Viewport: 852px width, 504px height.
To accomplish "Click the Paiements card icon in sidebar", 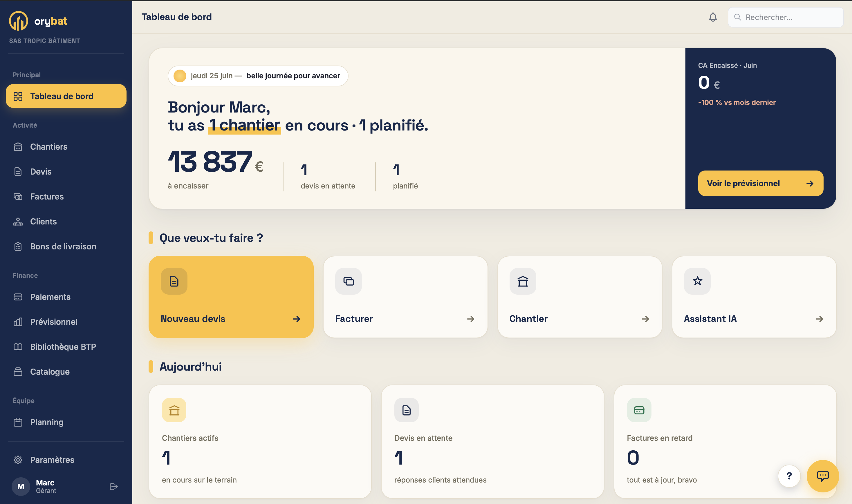I will (x=18, y=297).
